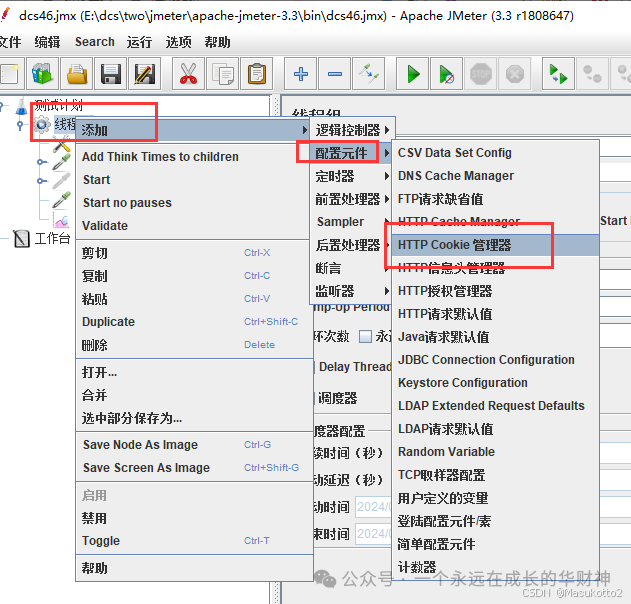Choose 用户定义的变量 item
The height and width of the screenshot is (604, 631).
(x=495, y=498)
